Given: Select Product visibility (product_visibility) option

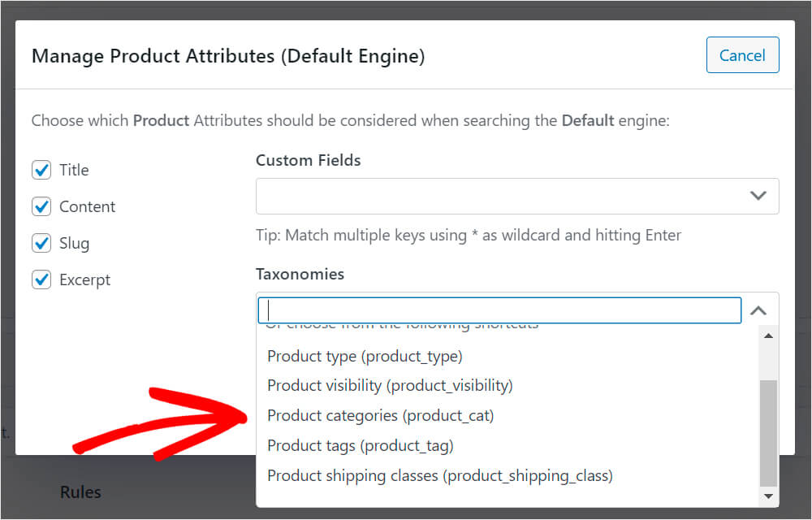Looking at the screenshot, I should [x=390, y=386].
